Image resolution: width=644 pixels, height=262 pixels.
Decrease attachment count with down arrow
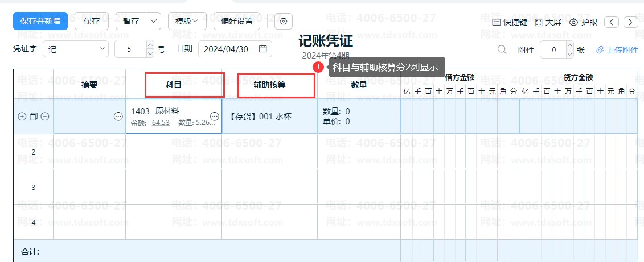pos(569,54)
